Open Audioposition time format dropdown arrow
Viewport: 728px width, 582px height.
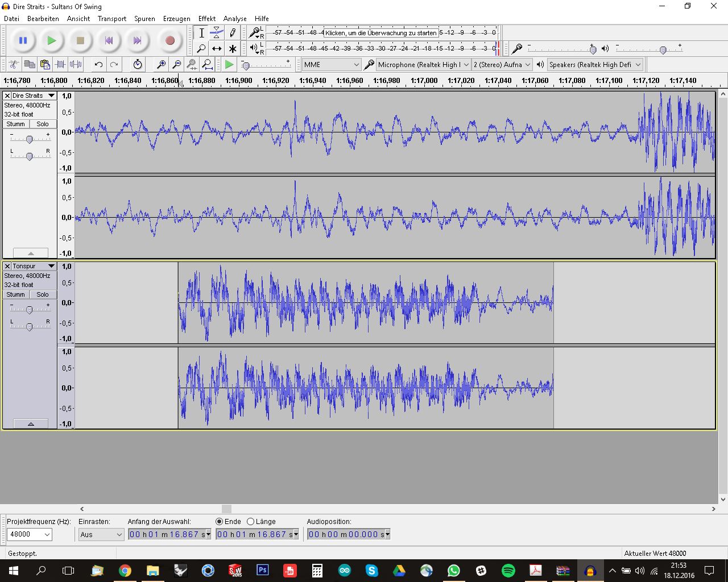(x=387, y=534)
